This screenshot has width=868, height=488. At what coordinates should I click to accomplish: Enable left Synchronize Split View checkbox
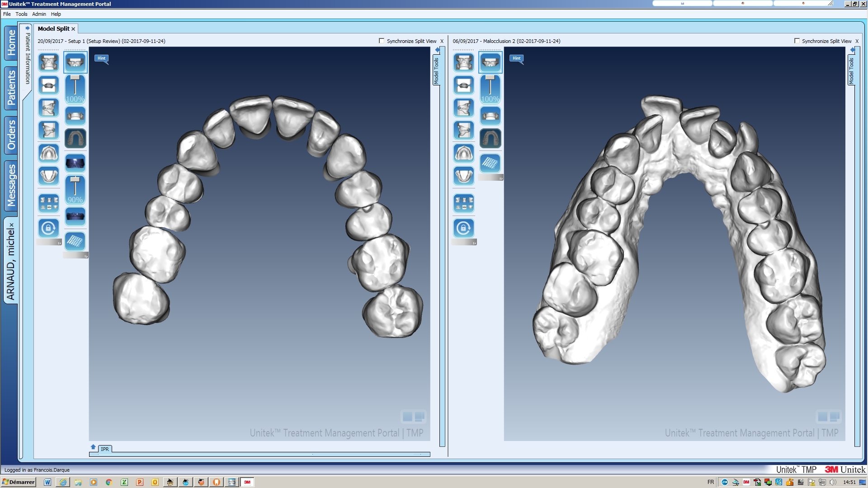click(382, 41)
